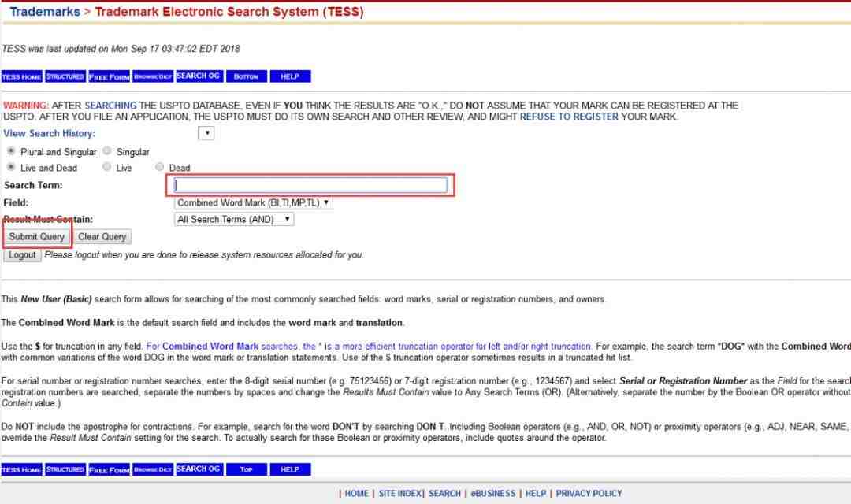Viewport: 851px width, 504px height.
Task: Focus the Search Term input field
Action: point(310,185)
